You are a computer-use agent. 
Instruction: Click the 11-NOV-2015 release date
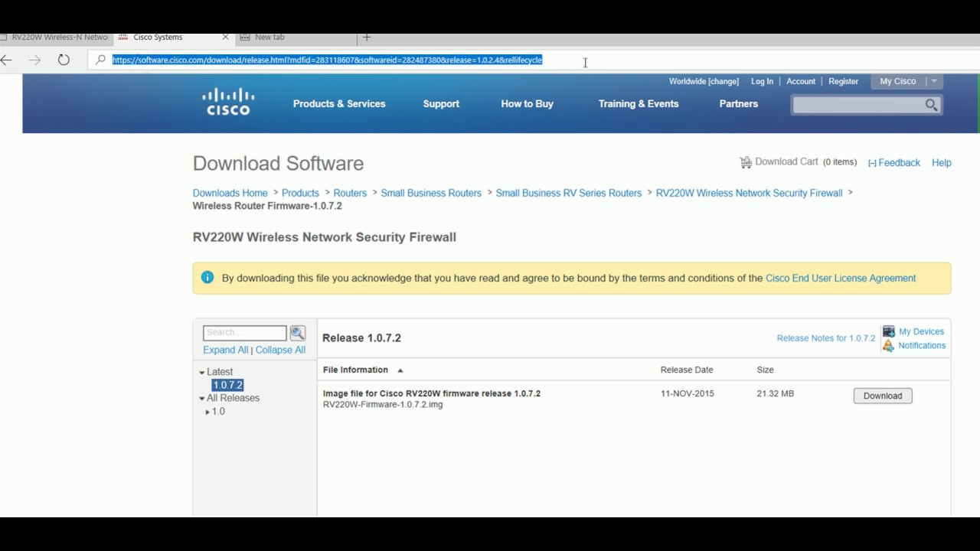tap(687, 393)
